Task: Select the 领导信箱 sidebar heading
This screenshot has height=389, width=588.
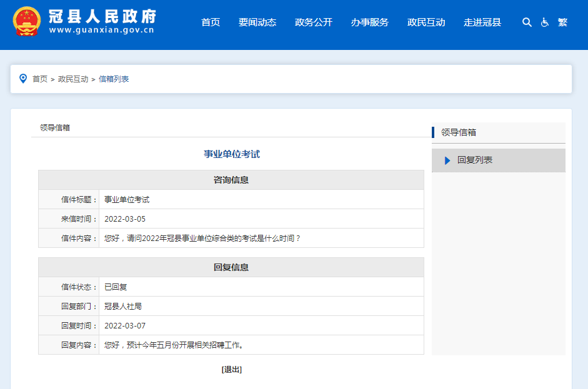Action: (x=458, y=132)
